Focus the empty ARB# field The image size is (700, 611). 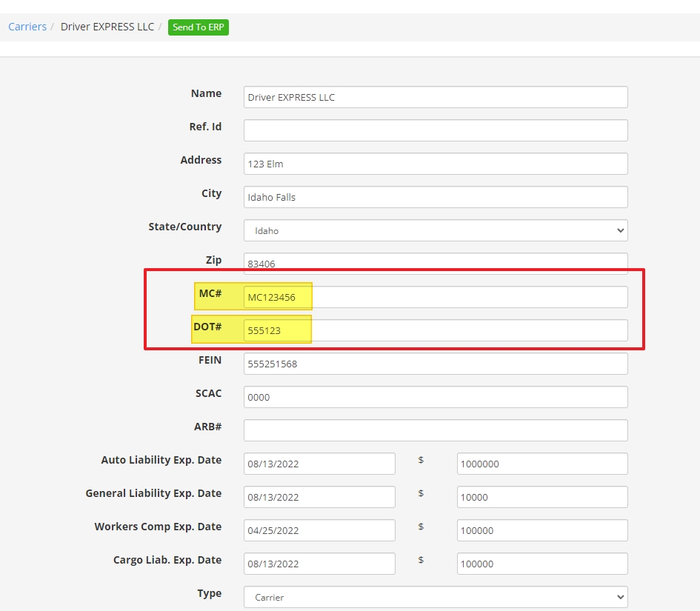coord(435,430)
